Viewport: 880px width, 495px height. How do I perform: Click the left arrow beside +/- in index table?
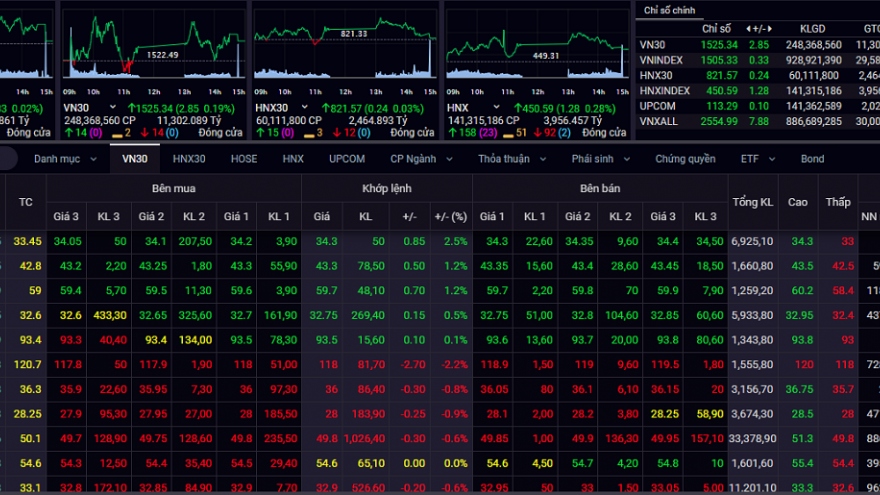746,30
